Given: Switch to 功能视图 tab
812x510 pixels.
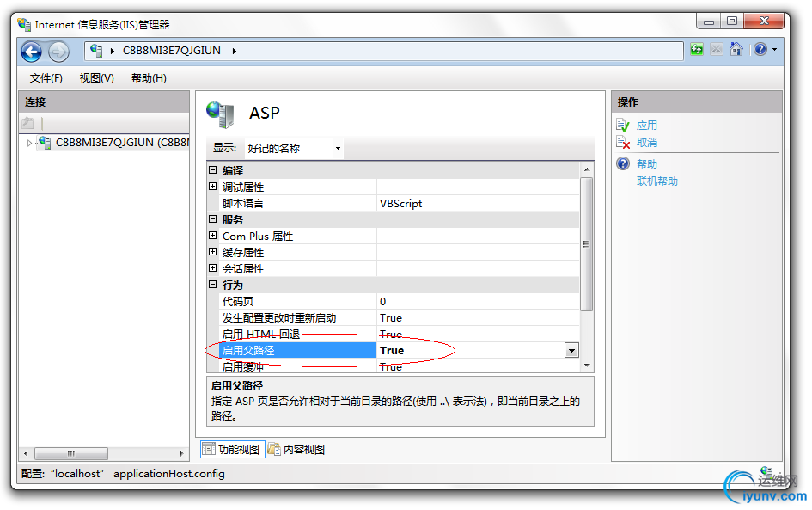Looking at the screenshot, I should pyautogui.click(x=233, y=449).
